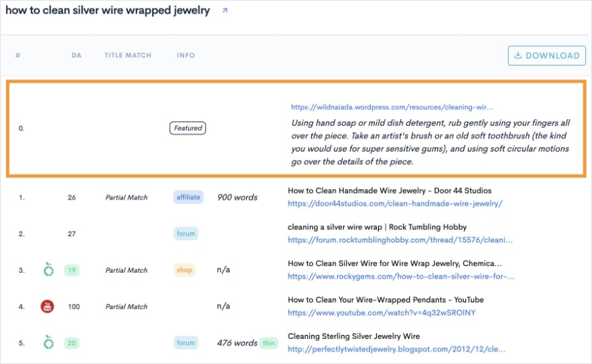Open the youtube.com watch URL link
The height and width of the screenshot is (364, 592).
pyautogui.click(x=382, y=313)
